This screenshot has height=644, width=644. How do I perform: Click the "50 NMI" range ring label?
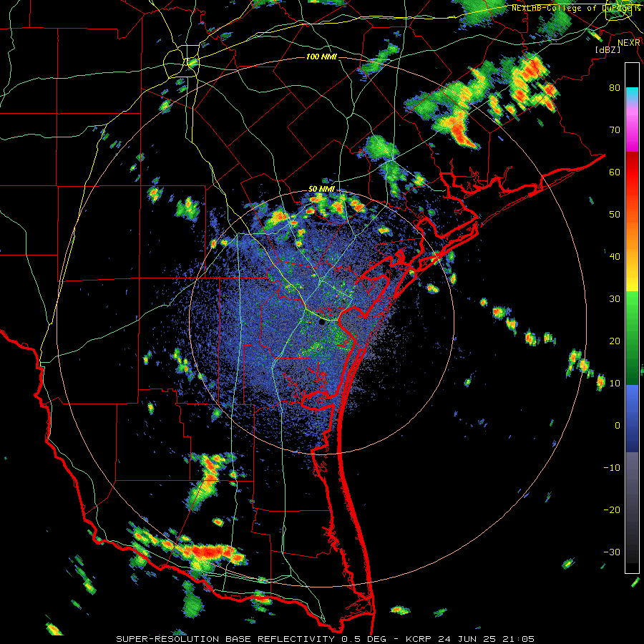point(321,190)
